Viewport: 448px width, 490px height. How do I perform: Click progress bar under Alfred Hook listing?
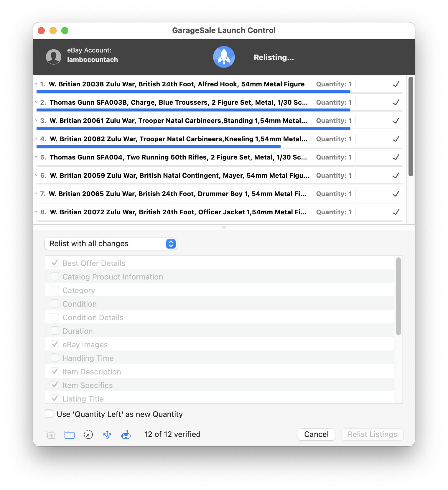point(193,92)
